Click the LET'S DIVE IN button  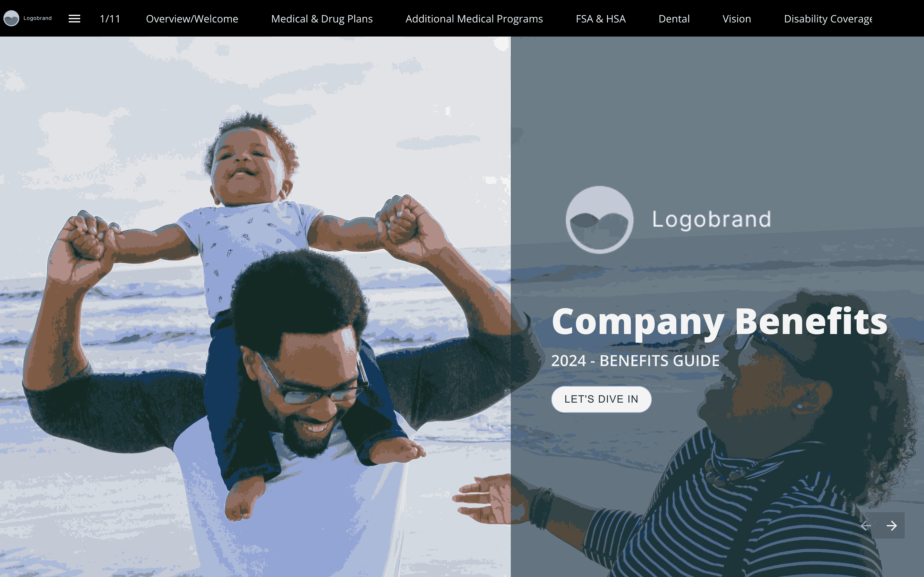coord(601,399)
